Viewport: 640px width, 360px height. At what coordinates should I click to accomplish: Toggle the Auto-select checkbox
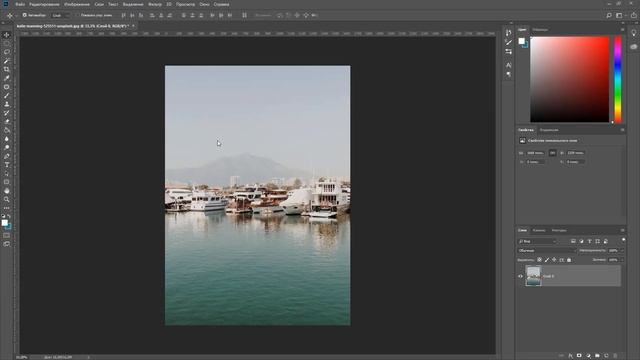[x=24, y=15]
